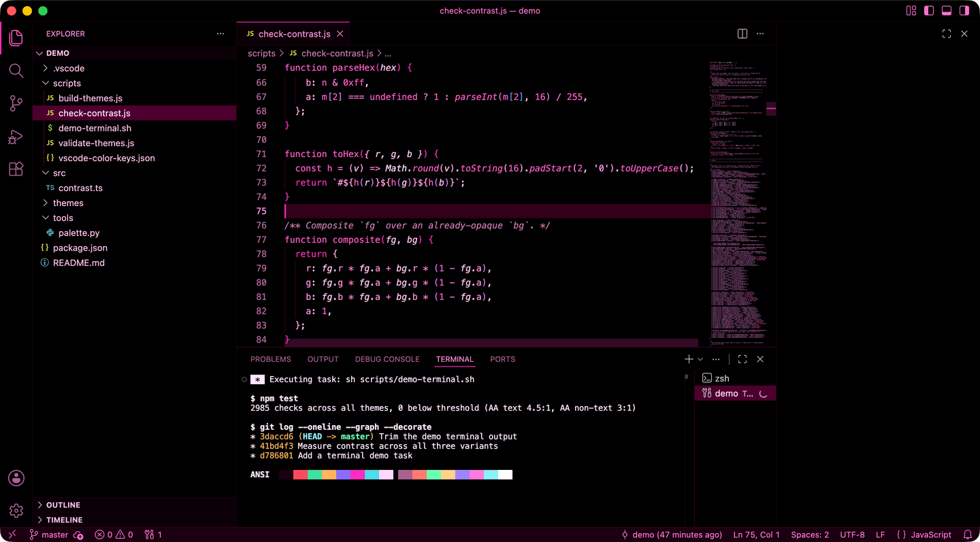Screen dimensions: 980x542
Task: Open launch profile dropdown next to plus
Action: (700, 359)
